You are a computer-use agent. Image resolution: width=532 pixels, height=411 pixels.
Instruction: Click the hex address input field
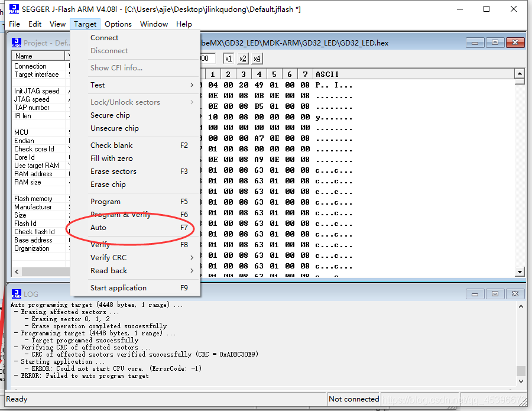(207, 59)
